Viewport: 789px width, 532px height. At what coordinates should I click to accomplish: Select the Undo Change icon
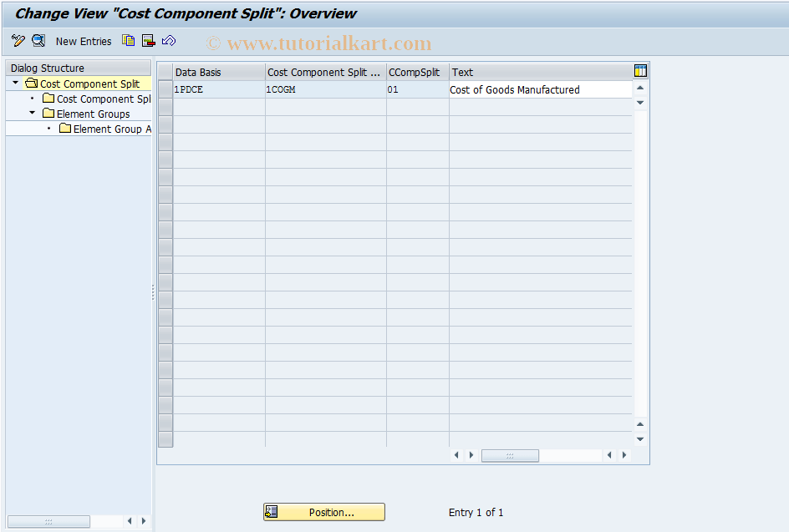click(169, 40)
